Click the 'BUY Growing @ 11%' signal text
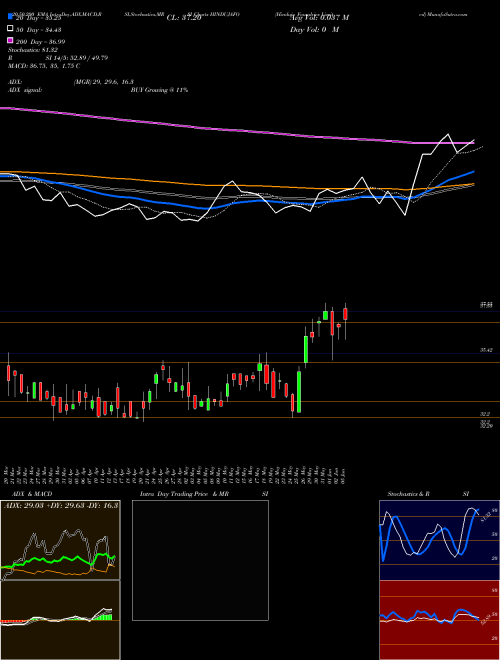The width and height of the screenshot is (500, 660). point(159,90)
